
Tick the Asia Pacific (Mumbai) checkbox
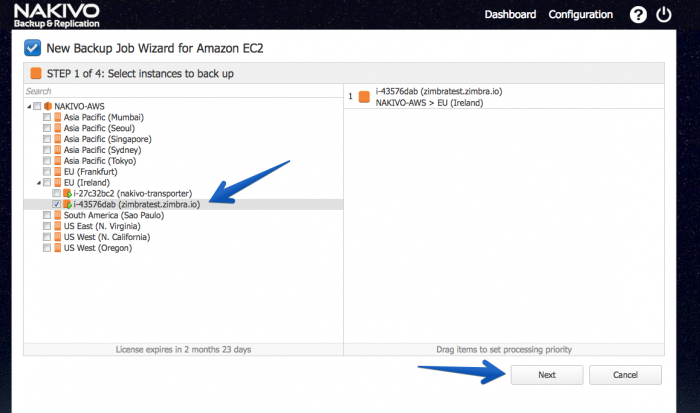tap(46, 117)
